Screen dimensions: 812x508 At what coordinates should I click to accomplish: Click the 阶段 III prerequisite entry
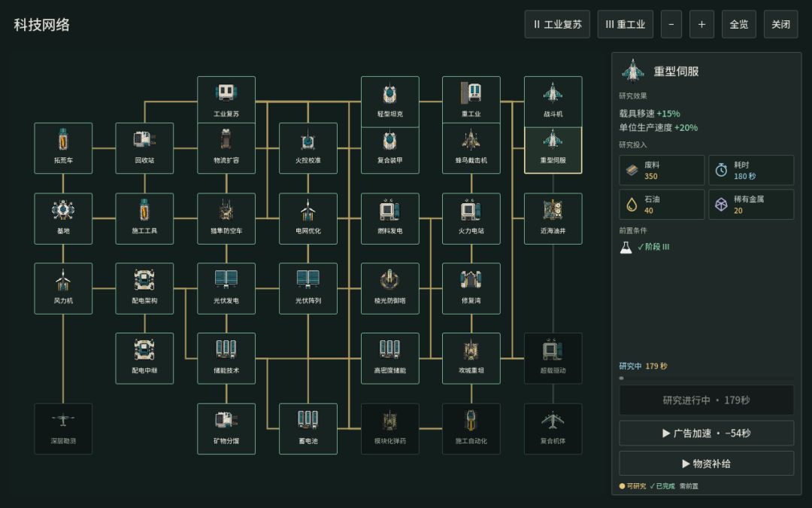coord(645,248)
